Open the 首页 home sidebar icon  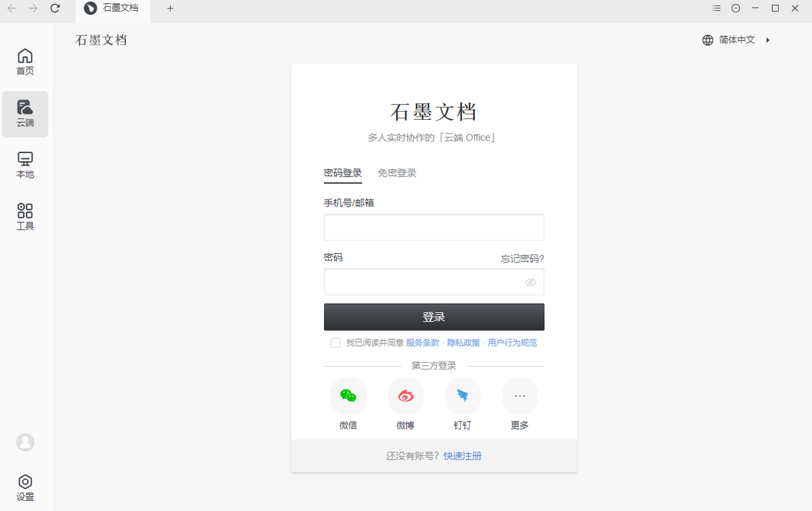(x=25, y=62)
